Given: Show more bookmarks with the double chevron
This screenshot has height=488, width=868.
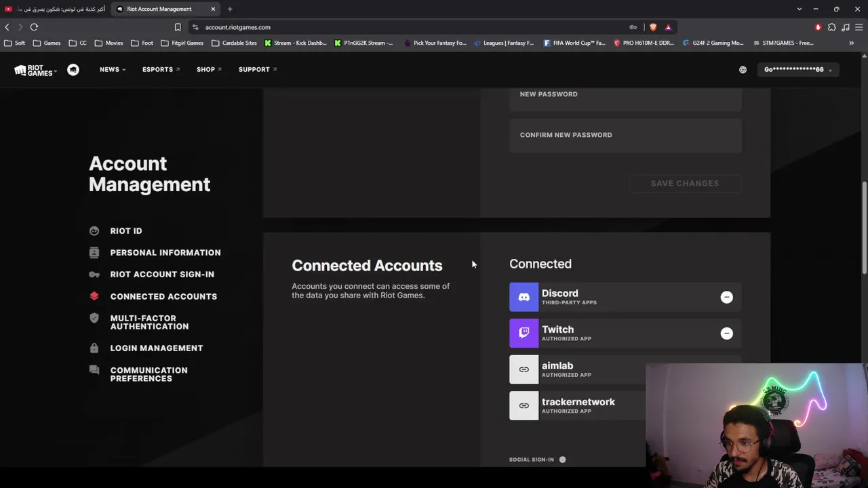Looking at the screenshot, I should click(x=852, y=43).
